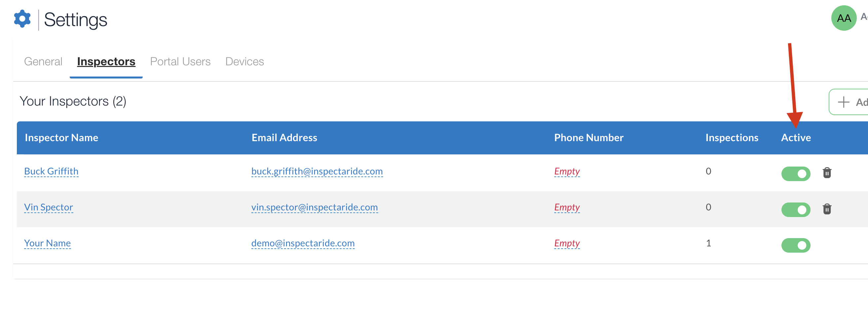Delete inspector Vin Spector via trash icon
This screenshot has width=868, height=312.
827,209
